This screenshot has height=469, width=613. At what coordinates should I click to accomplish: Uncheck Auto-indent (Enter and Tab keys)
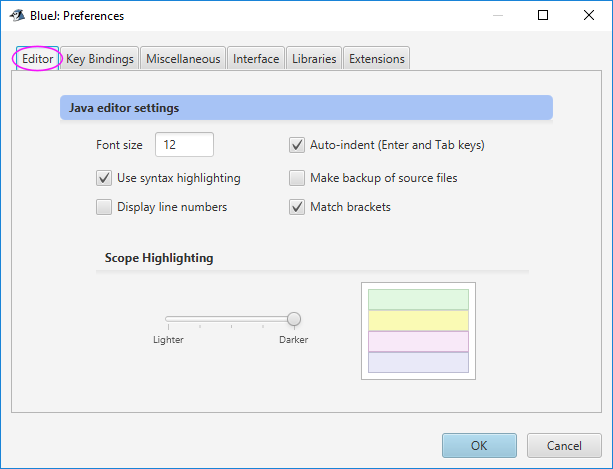297,145
